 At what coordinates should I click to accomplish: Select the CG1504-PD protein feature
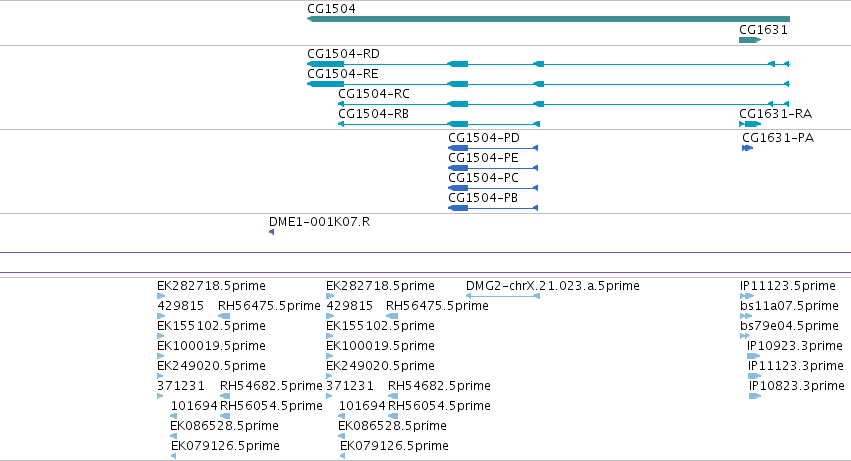pos(493,148)
